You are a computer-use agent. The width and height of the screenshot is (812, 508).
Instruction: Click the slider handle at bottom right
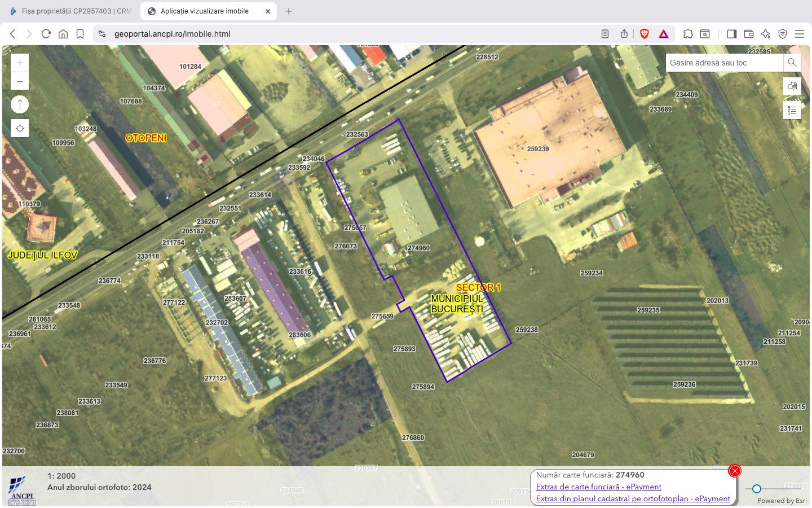(757, 489)
